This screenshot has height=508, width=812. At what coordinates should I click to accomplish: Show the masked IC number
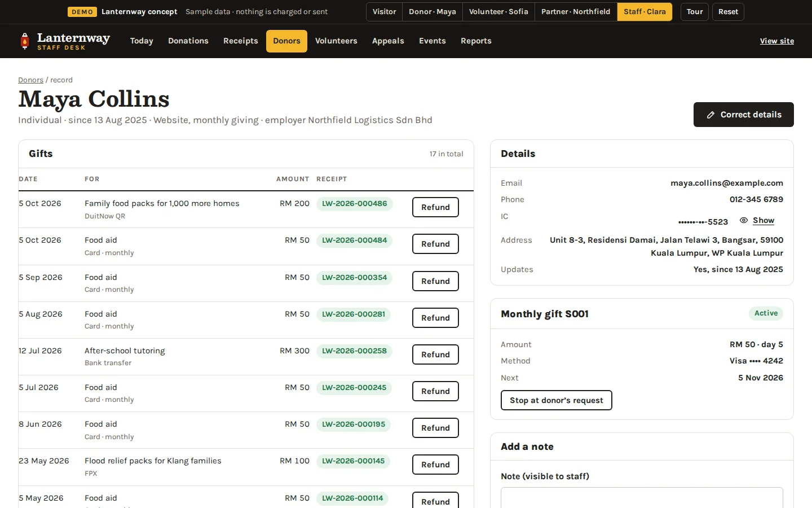click(x=764, y=220)
